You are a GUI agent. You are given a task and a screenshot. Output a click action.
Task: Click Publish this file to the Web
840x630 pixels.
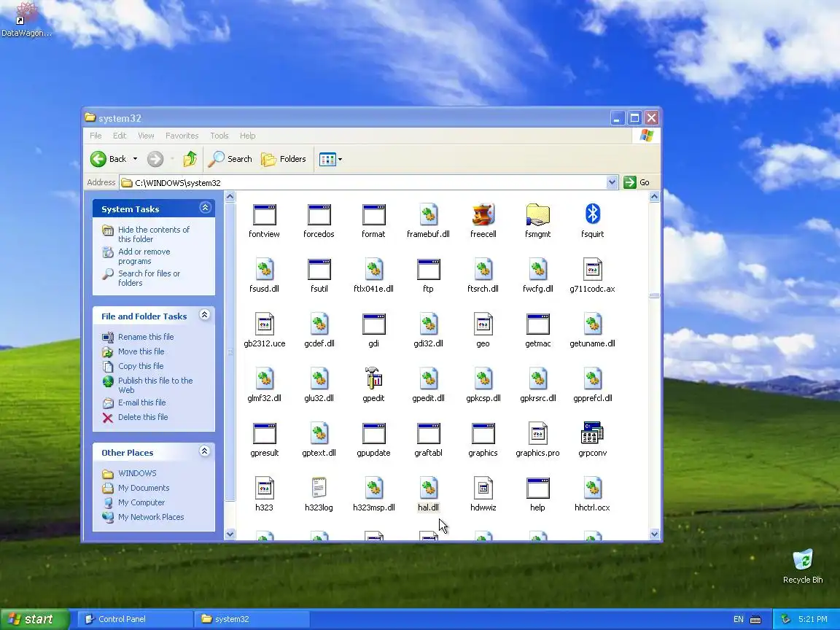tap(155, 385)
